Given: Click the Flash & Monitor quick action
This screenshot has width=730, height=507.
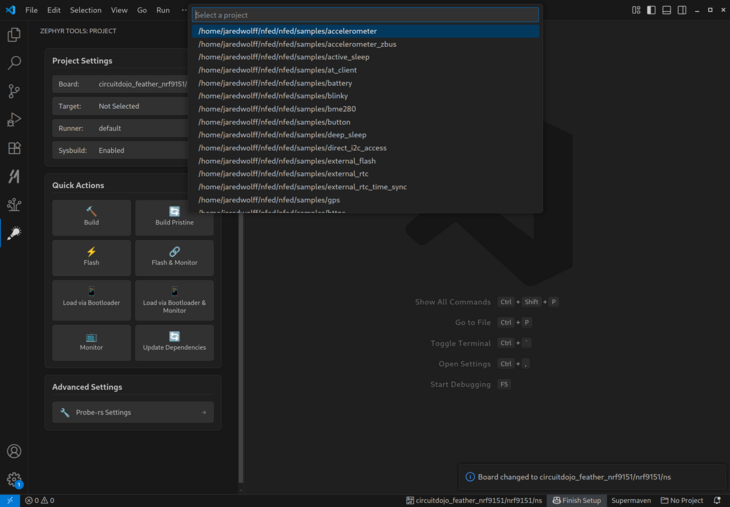Looking at the screenshot, I should [x=175, y=257].
